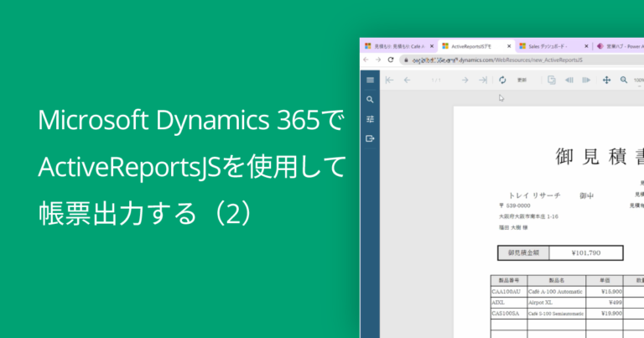
Task: Close the Sales ダッシュボード browser tab
Action: 586,46
